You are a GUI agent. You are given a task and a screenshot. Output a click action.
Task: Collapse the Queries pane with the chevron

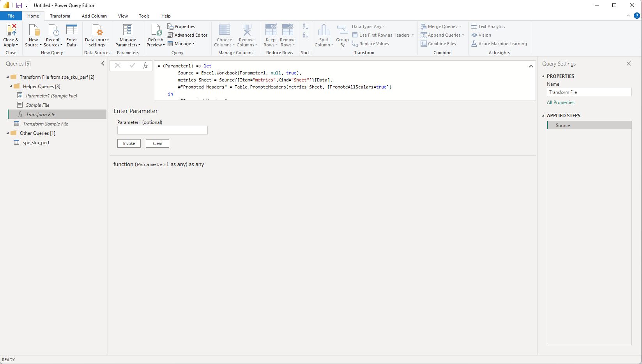point(103,64)
